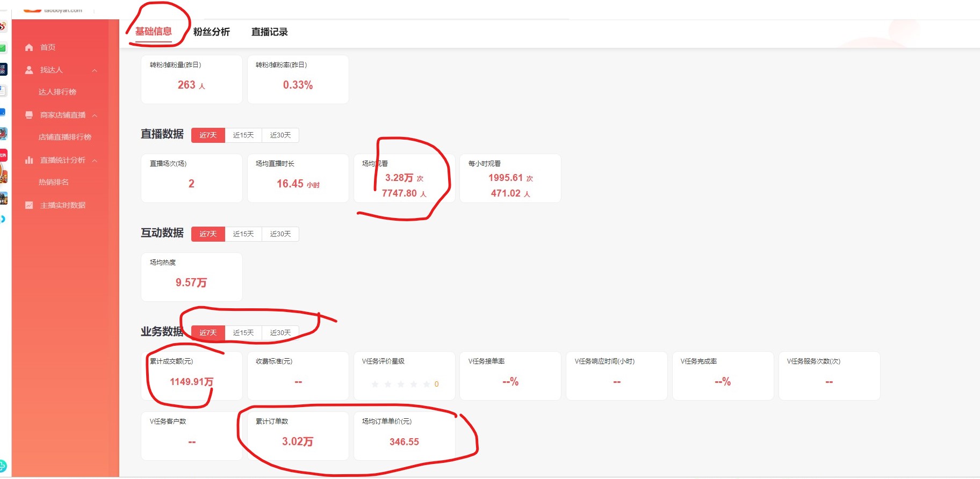Click the 收费标准(元) card label

(274, 361)
